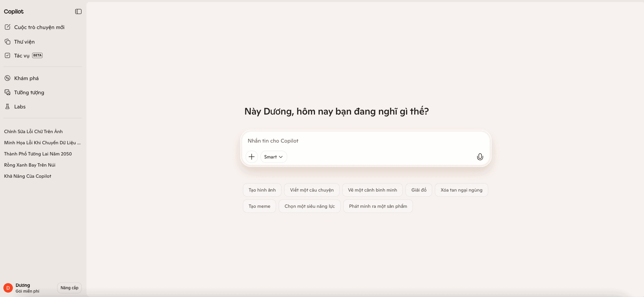This screenshot has width=644, height=297.
Task: Click the Dương account name
Action: click(x=23, y=285)
